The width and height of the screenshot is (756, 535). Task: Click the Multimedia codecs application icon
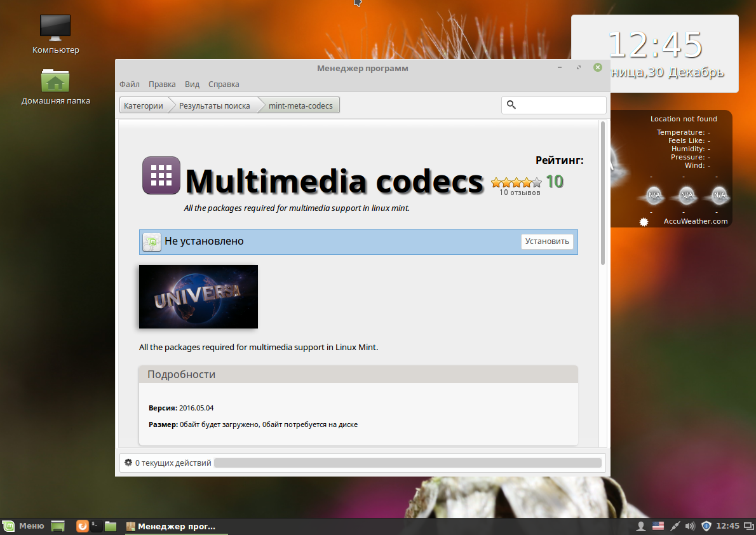point(161,175)
